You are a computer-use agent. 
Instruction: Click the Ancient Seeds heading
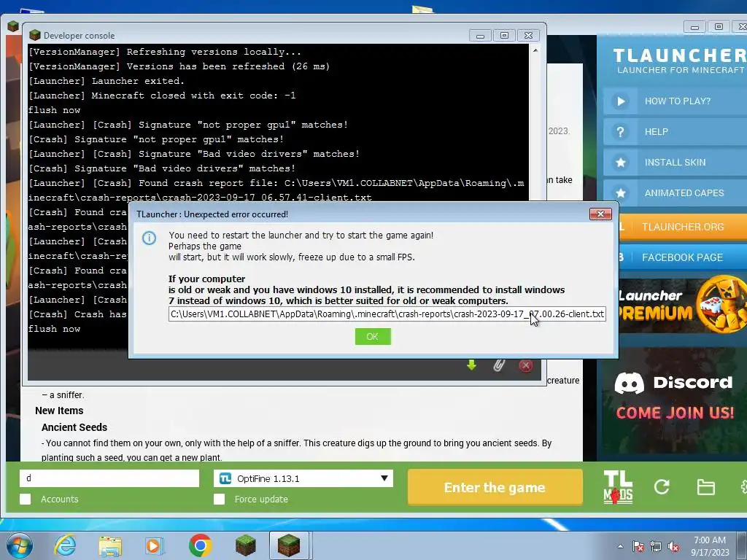pos(74,427)
